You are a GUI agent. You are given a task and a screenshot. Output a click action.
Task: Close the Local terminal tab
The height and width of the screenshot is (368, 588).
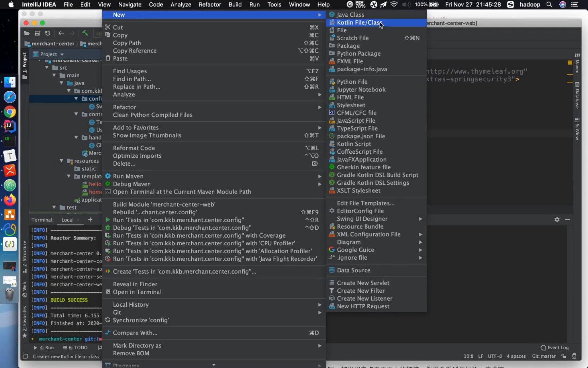tap(78, 220)
